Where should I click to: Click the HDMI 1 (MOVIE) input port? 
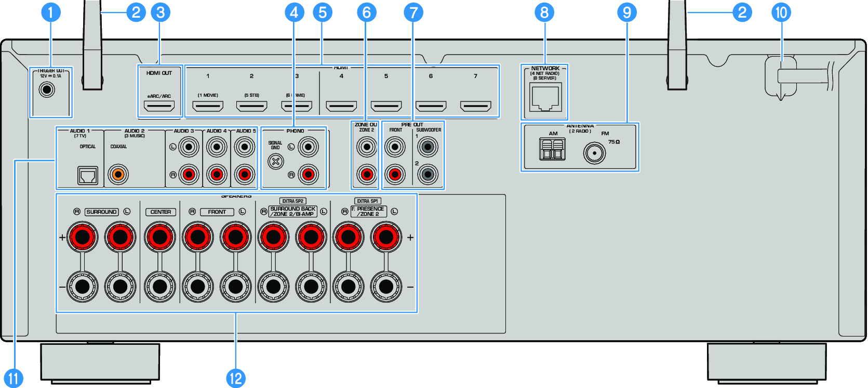208,107
